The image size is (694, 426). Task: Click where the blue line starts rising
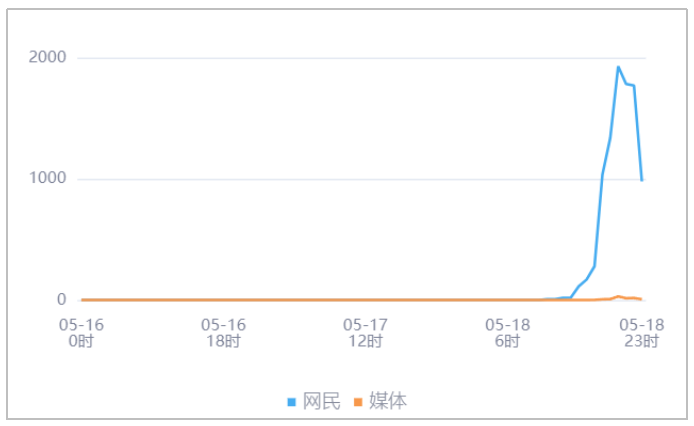point(571,297)
